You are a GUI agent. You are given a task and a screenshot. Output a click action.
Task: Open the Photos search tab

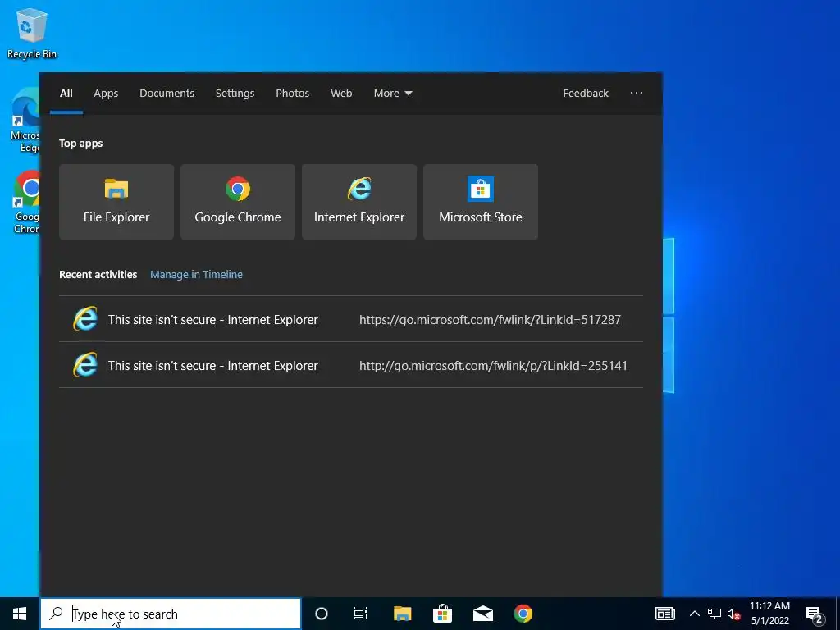(x=293, y=94)
